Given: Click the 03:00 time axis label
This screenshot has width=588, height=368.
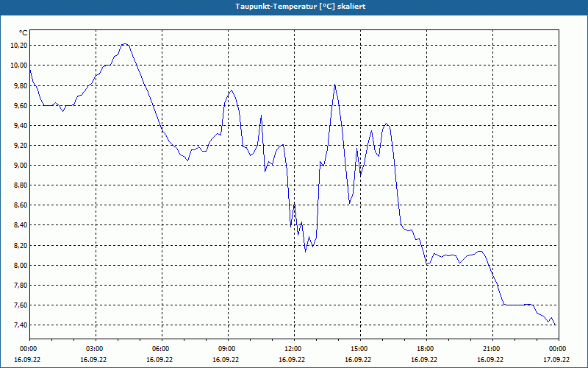Looking at the screenshot, I should tap(96, 349).
